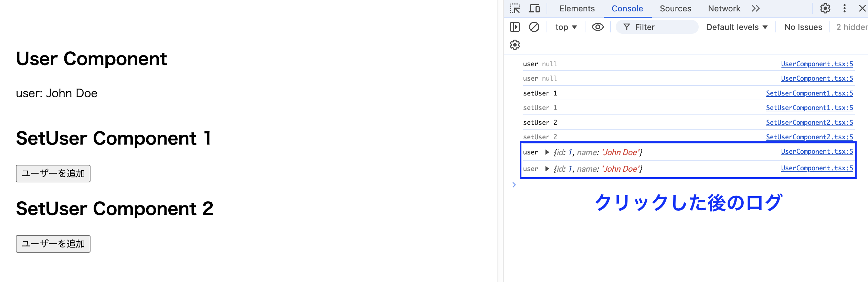
Task: Show more DevTools tabs with the chevrons
Action: (x=756, y=9)
